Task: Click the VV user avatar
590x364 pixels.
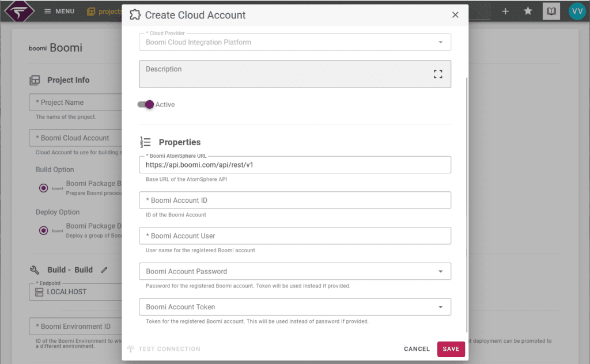Action: pos(576,11)
